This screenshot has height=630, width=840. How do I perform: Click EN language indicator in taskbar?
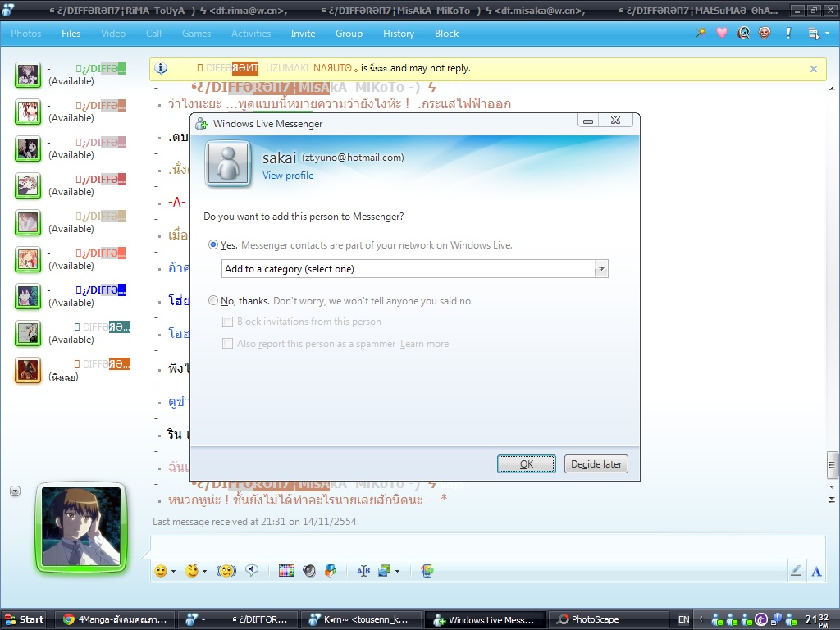[x=683, y=619]
